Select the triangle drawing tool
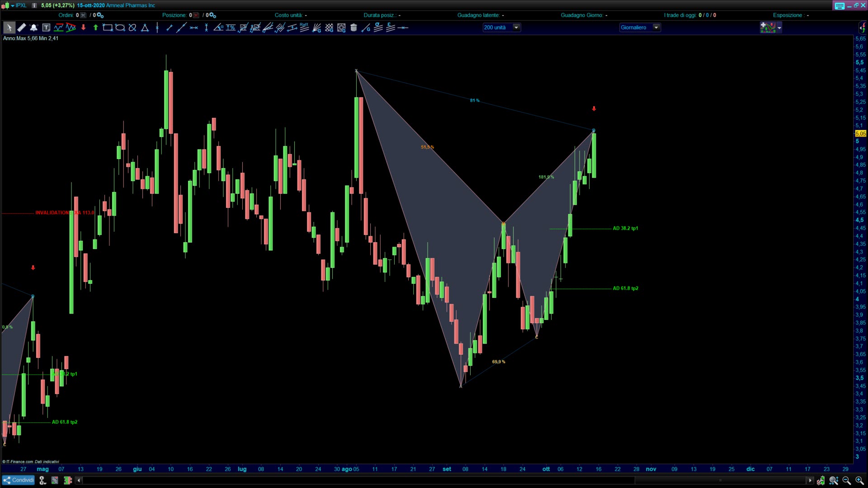Viewport: 868px width, 488px height. (x=145, y=28)
